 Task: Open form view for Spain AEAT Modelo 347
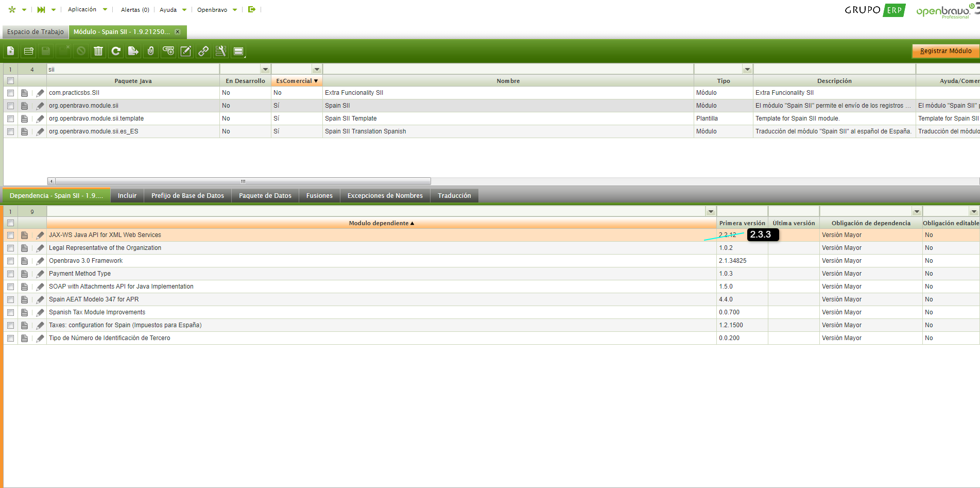tap(24, 299)
